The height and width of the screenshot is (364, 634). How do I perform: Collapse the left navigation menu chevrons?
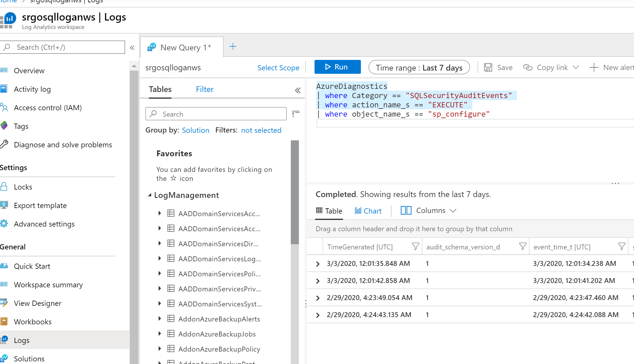132,48
